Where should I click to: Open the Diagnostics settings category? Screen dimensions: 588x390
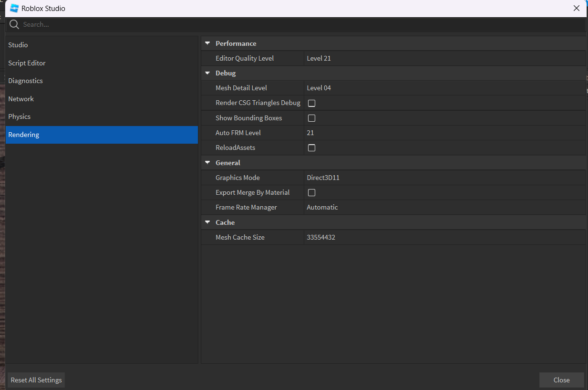coord(26,81)
